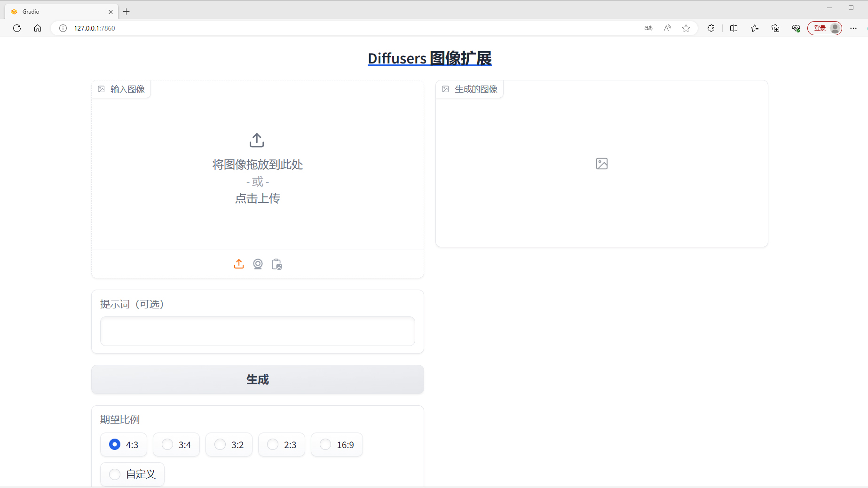Viewport: 868px width, 488px height.
Task: Open the browser collections panel
Action: tap(775, 28)
